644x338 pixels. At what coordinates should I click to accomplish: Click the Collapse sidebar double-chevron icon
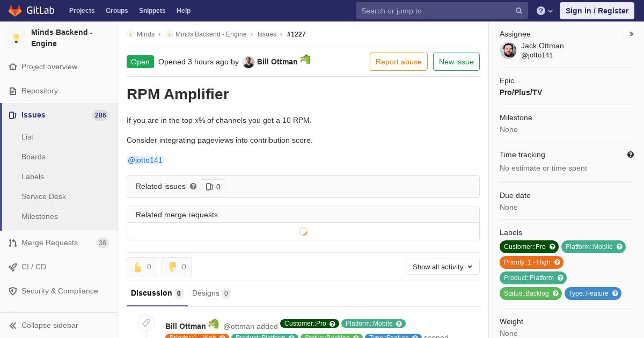click(x=13, y=326)
